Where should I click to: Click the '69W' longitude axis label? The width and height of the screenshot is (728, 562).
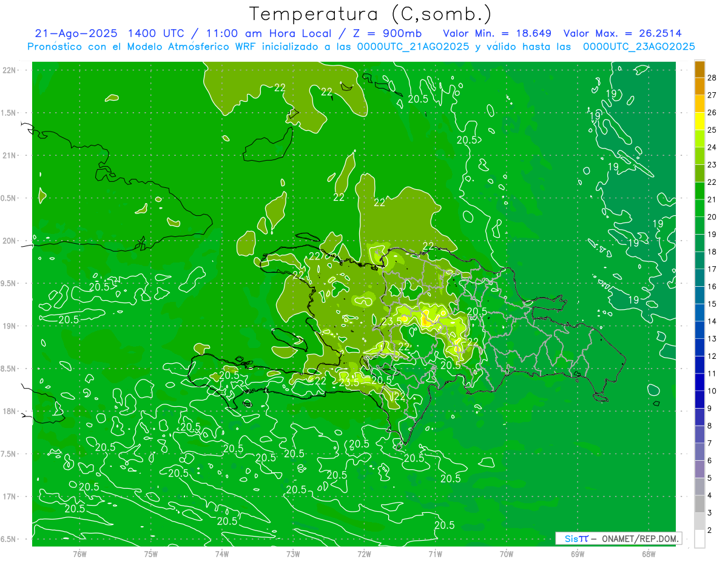tap(578, 554)
